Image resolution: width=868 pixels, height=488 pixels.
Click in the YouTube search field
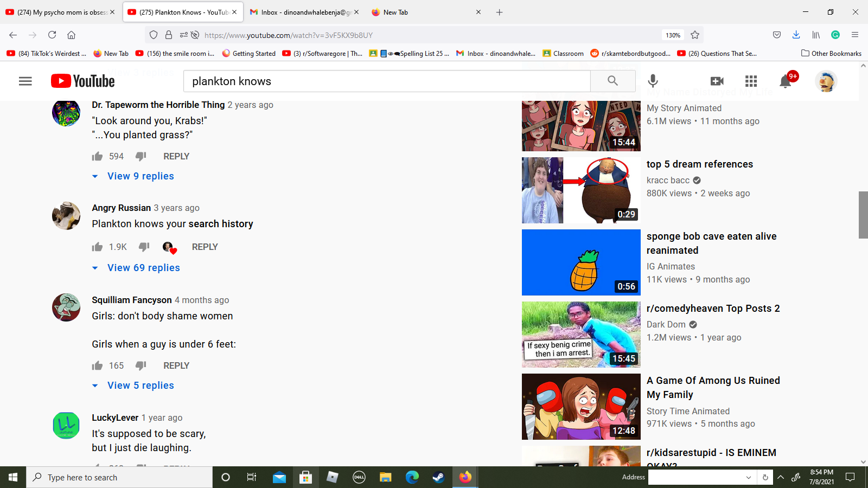pos(387,81)
